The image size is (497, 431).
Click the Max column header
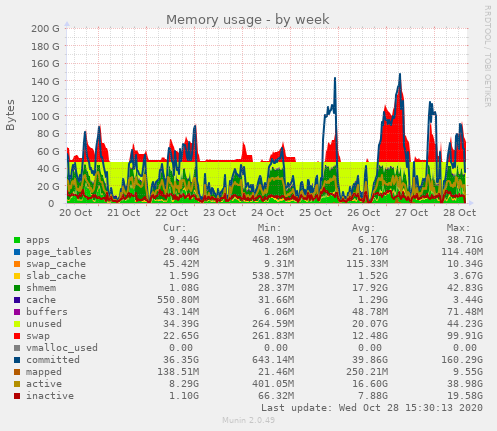pyautogui.click(x=458, y=228)
